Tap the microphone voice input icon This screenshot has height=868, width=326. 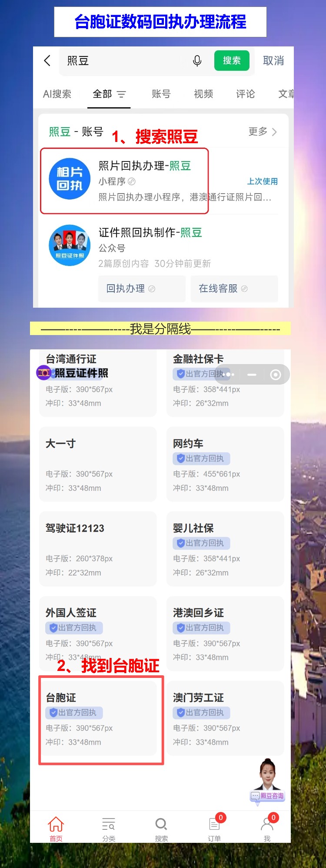pos(197,61)
